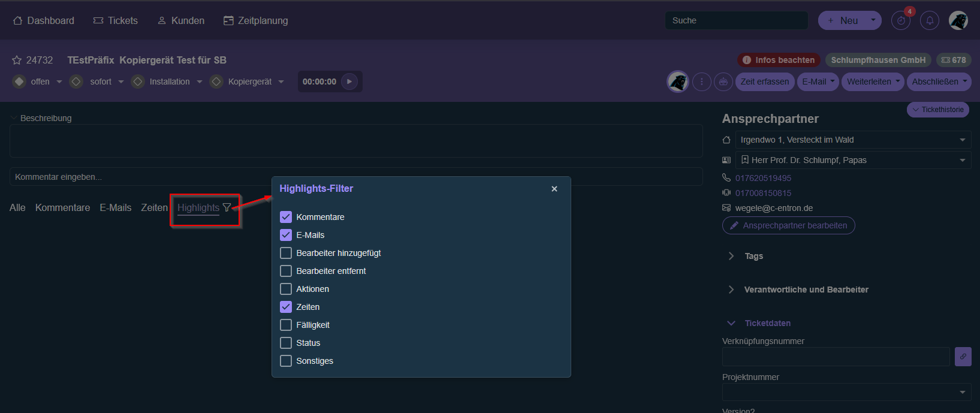Switch to the Kommentare tab

point(62,207)
